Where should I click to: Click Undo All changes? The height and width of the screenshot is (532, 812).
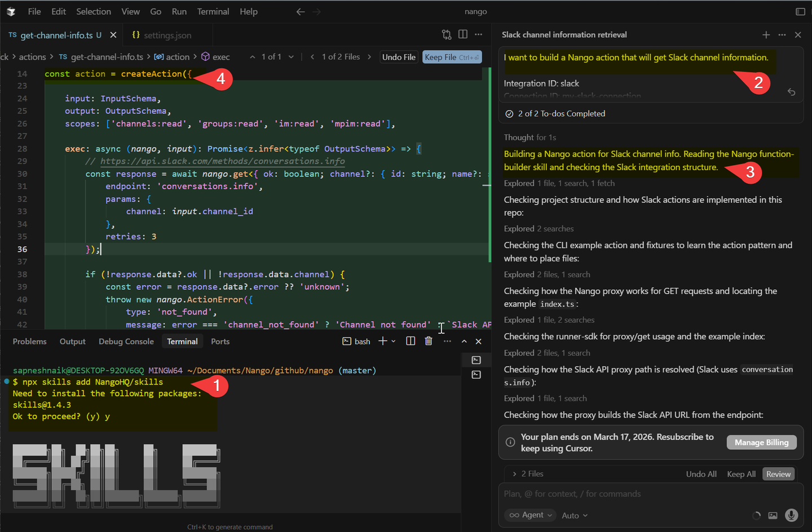pos(701,474)
